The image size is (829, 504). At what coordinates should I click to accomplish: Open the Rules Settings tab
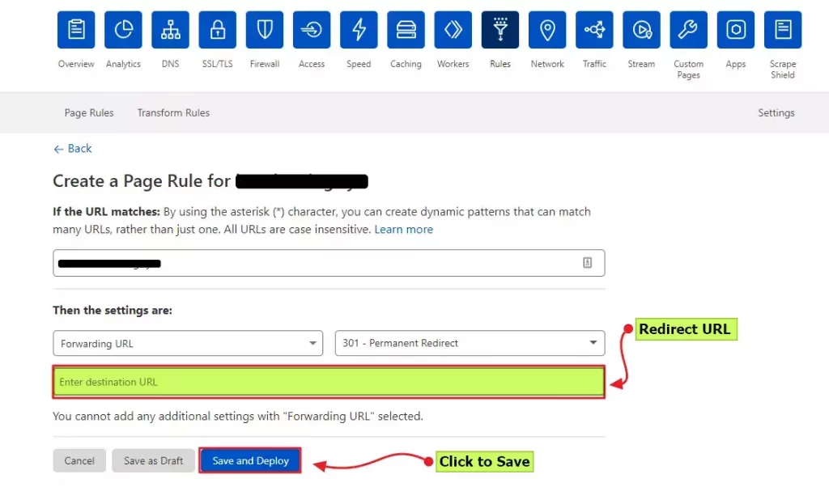[x=776, y=113]
